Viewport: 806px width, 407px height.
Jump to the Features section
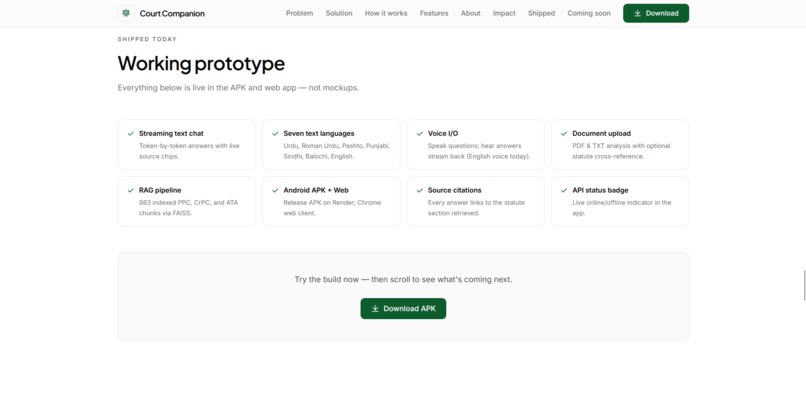pyautogui.click(x=434, y=13)
